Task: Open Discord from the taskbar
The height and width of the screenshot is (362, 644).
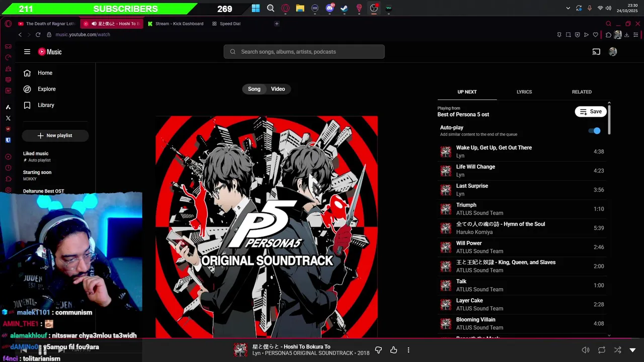Action: click(x=330, y=8)
